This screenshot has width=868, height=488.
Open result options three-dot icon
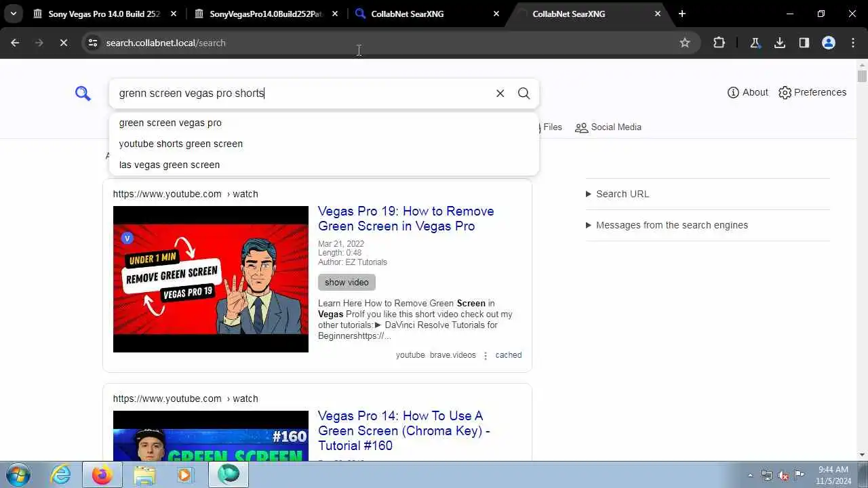(486, 355)
